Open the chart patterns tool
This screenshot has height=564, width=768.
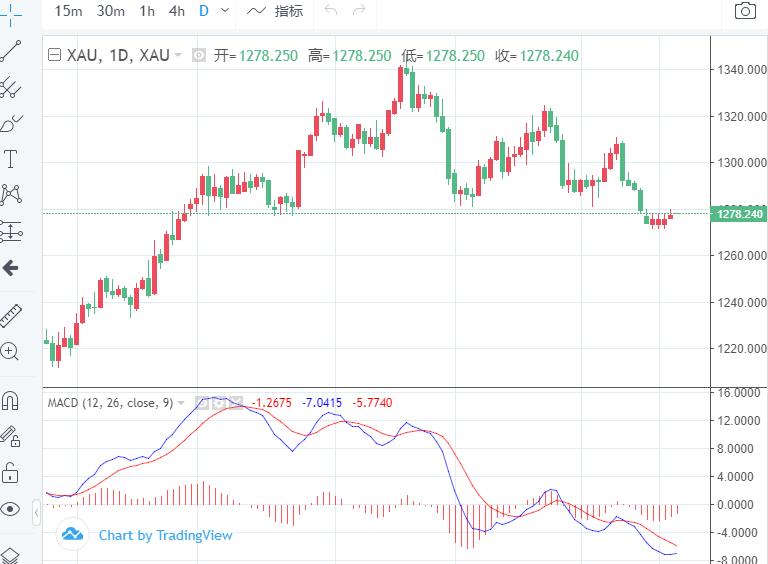point(10,194)
